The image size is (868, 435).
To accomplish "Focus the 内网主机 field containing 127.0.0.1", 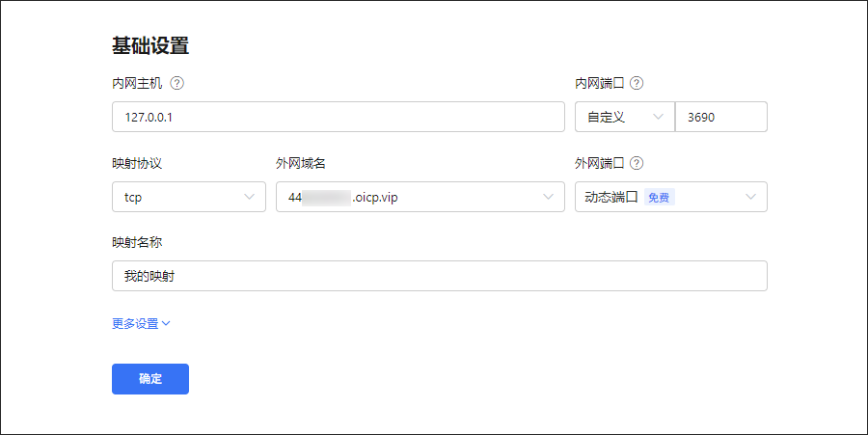I will click(x=338, y=117).
